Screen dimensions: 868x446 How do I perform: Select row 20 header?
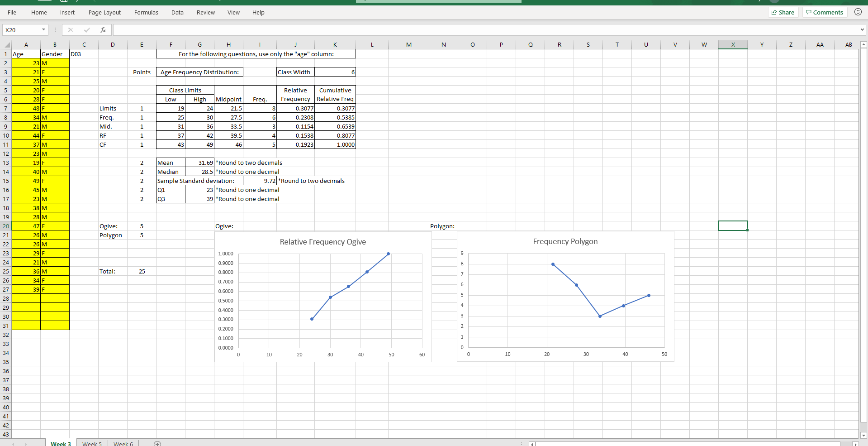[x=6, y=226]
